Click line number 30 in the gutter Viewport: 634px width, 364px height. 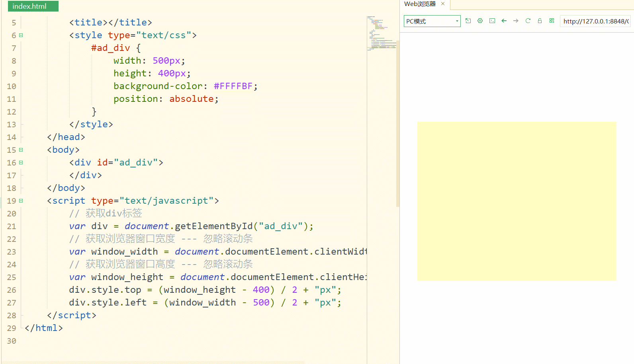(12, 341)
